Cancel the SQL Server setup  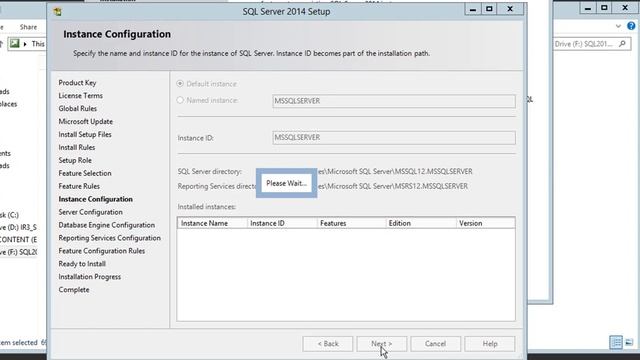click(436, 344)
